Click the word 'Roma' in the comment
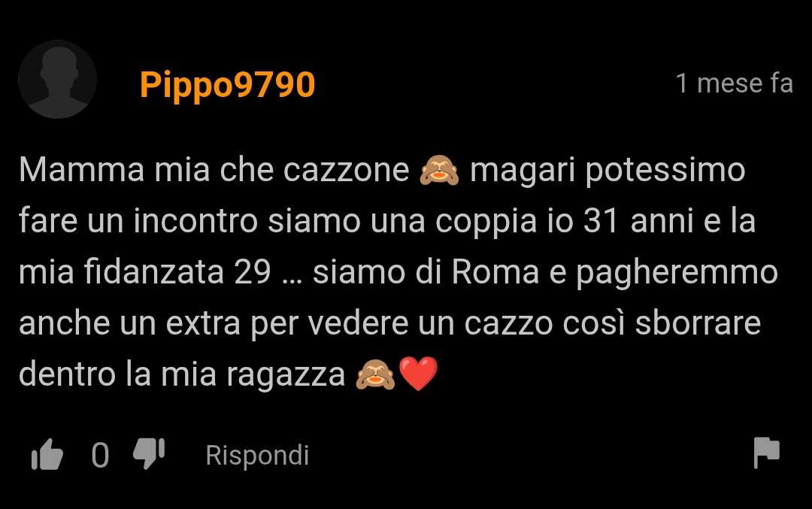The image size is (812, 509). click(x=495, y=272)
